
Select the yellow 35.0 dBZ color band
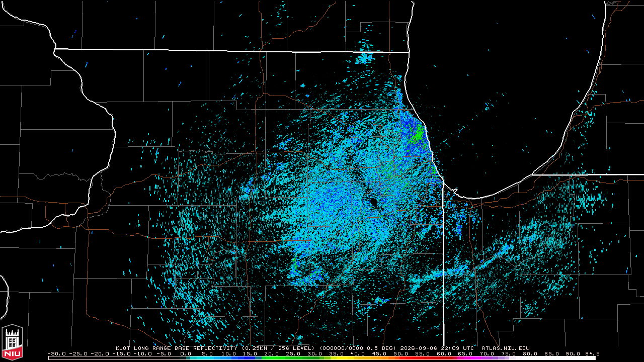tap(337, 357)
